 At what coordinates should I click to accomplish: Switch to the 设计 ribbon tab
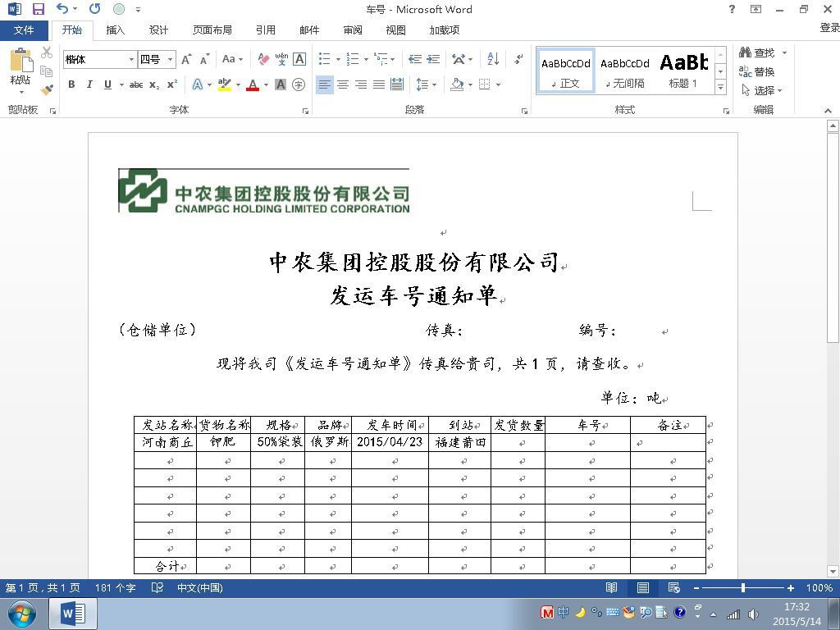158,30
